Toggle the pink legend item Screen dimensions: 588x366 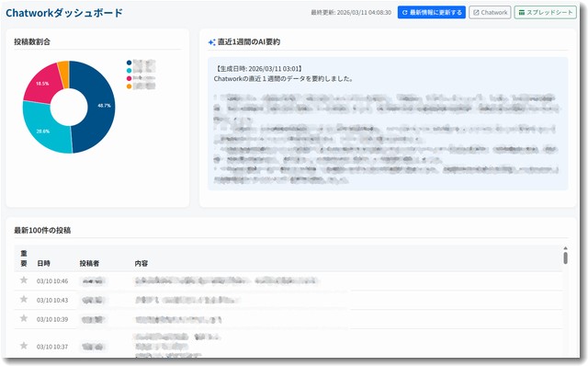point(141,78)
